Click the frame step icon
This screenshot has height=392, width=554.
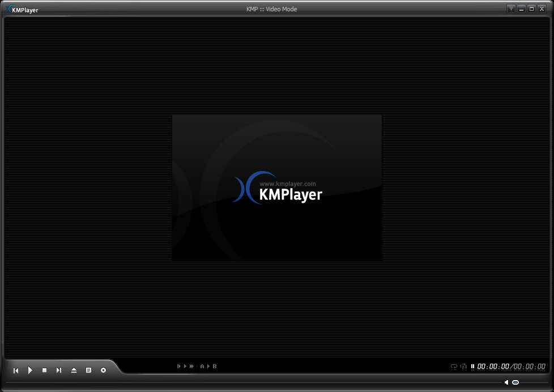click(x=179, y=367)
